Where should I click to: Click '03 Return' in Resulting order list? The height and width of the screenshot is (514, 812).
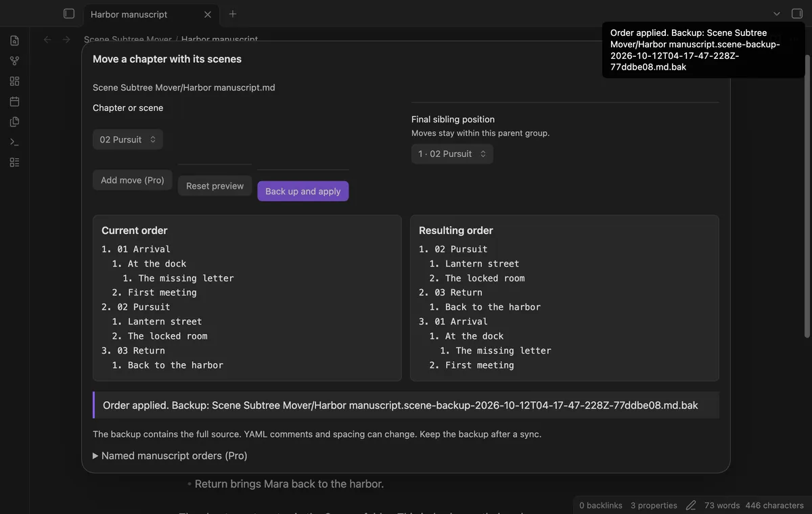point(458,292)
